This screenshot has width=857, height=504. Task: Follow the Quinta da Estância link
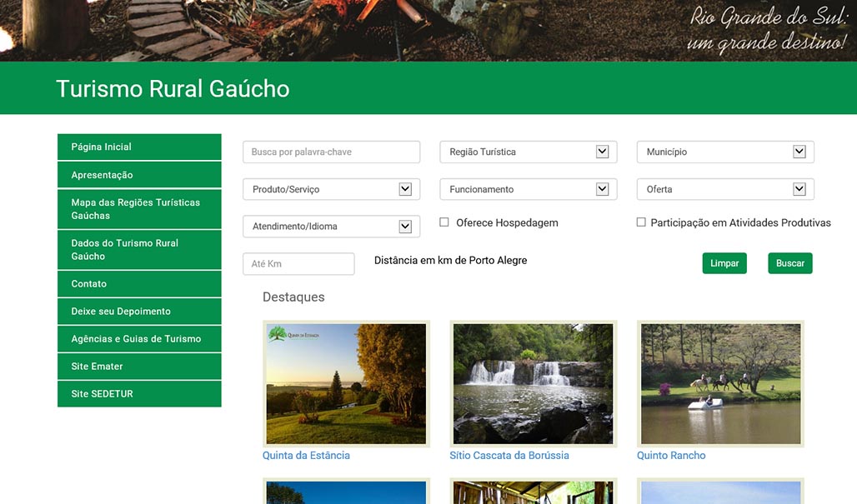(306, 456)
